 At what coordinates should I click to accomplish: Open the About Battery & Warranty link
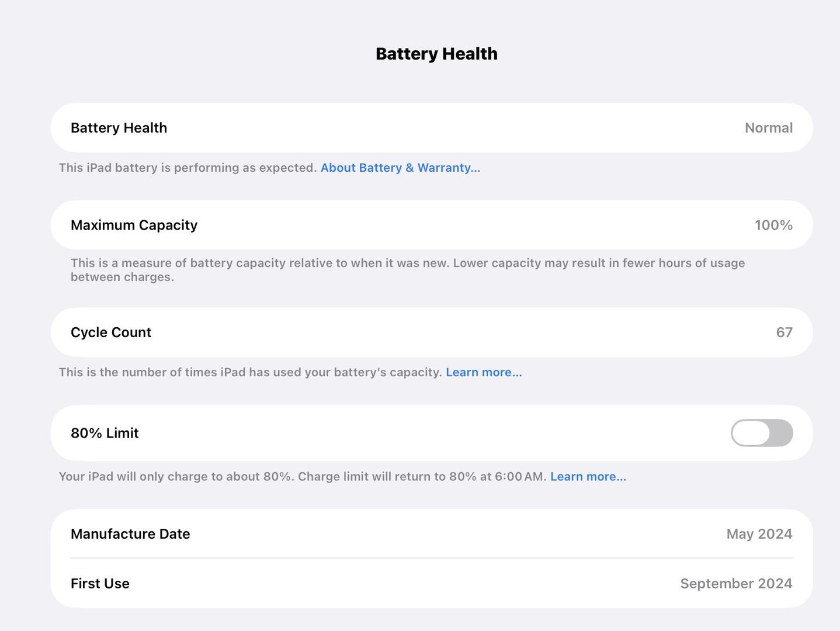pos(400,168)
